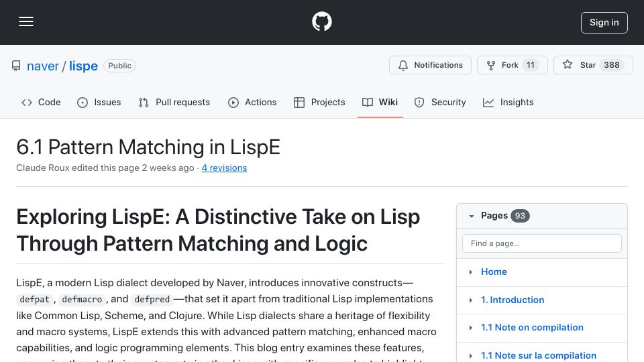
Task: Open the lispe repository link
Action: 83,66
